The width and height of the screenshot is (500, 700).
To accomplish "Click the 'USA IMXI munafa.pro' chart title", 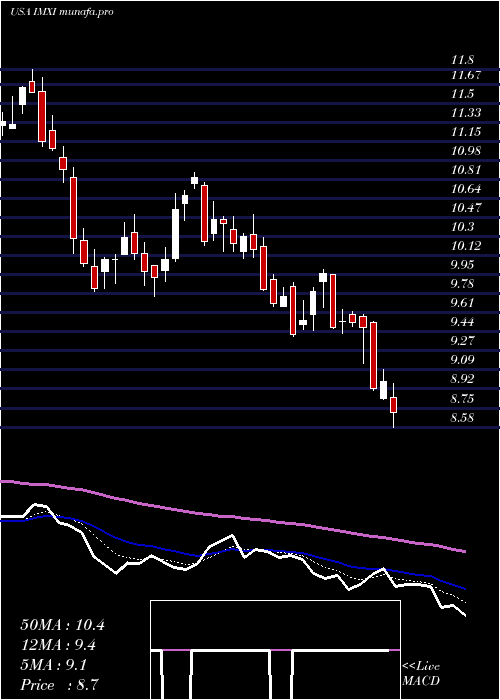I will pos(62,12).
